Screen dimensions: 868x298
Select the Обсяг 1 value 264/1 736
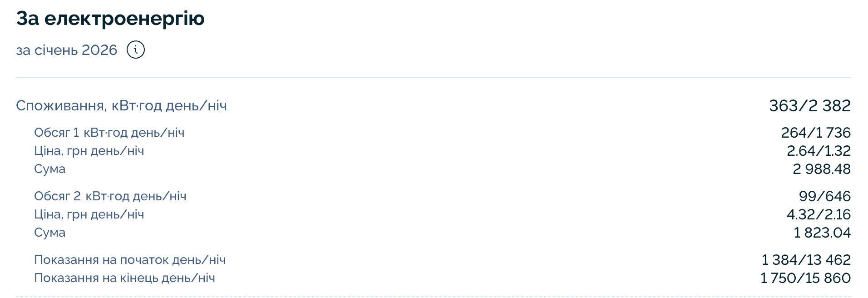click(815, 133)
